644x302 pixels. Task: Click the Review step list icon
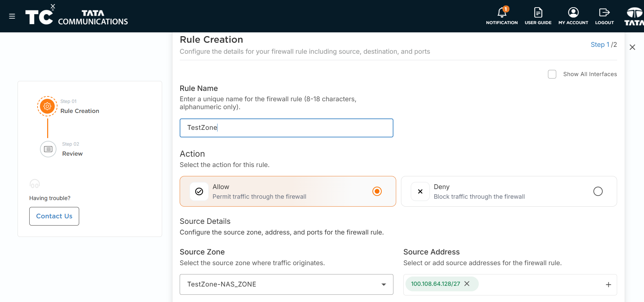[x=48, y=149]
